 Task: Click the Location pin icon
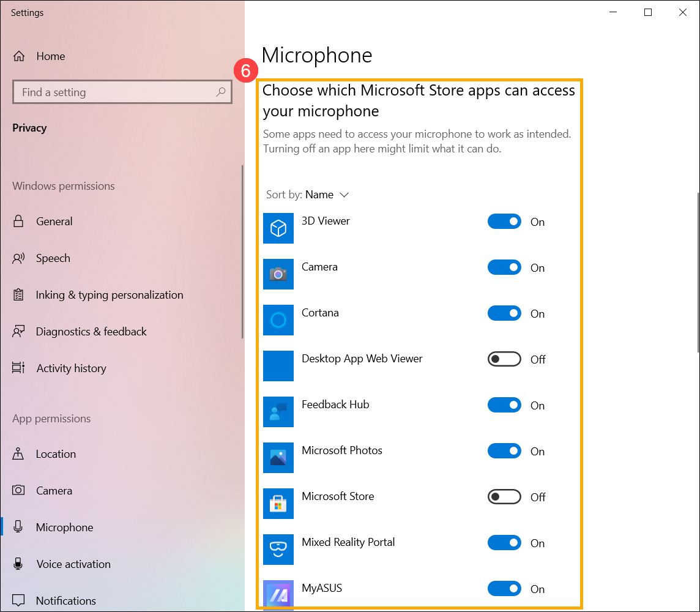coord(18,453)
